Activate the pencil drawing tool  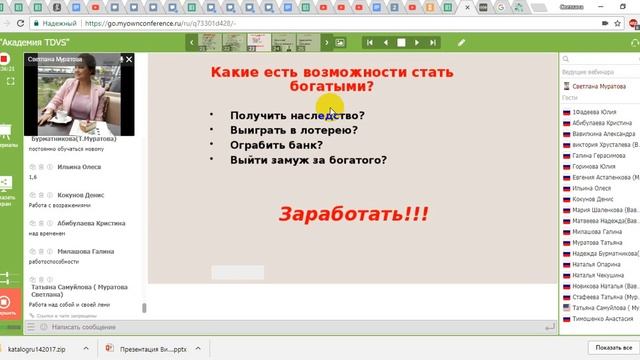pos(461,42)
